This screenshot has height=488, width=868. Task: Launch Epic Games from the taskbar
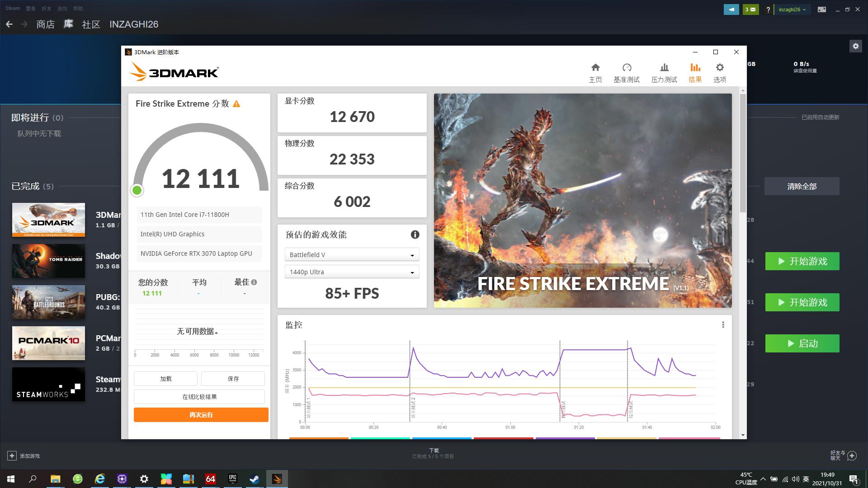coord(232,479)
